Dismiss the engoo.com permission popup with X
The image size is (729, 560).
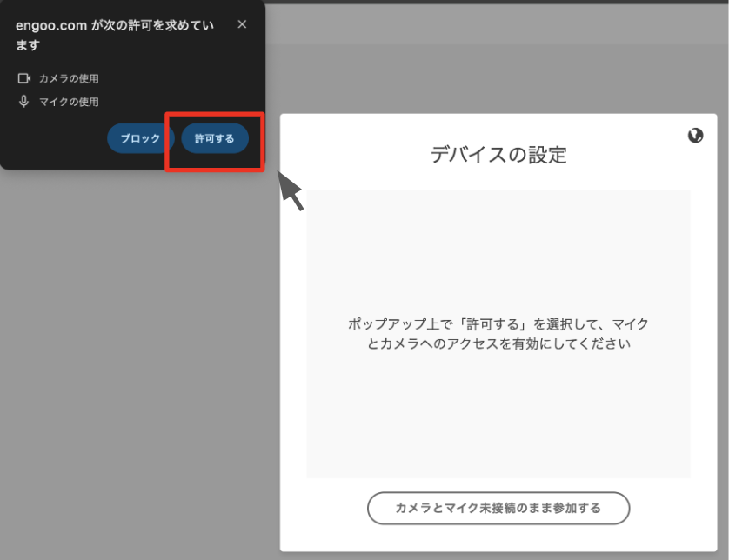tap(242, 24)
